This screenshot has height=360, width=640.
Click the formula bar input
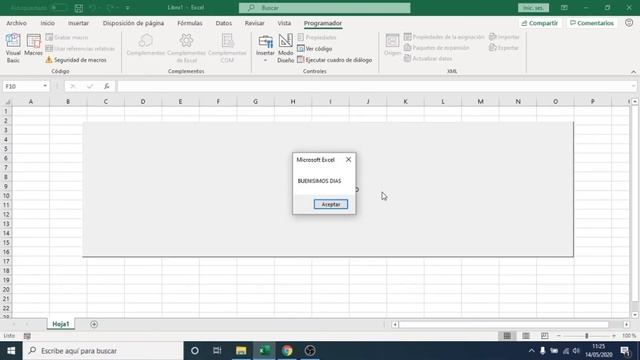pos(373,86)
